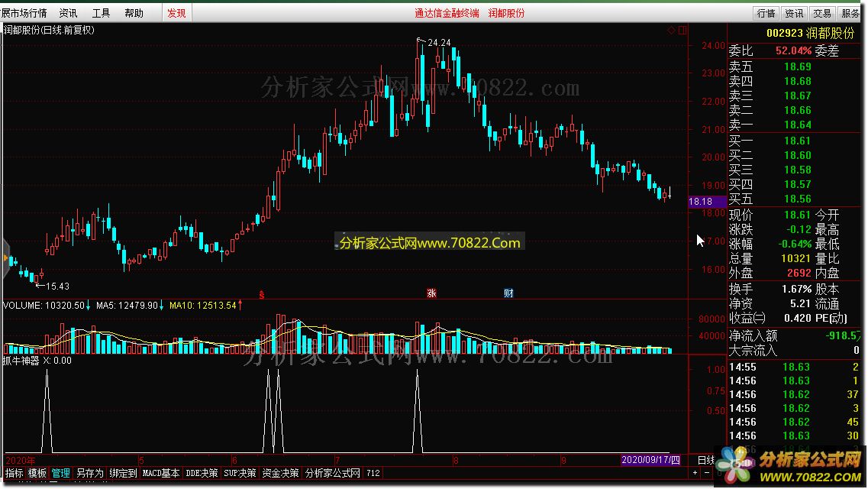This screenshot has width=868, height=489.
Task: Click the 外盘 value 2692
Action: 799,273
